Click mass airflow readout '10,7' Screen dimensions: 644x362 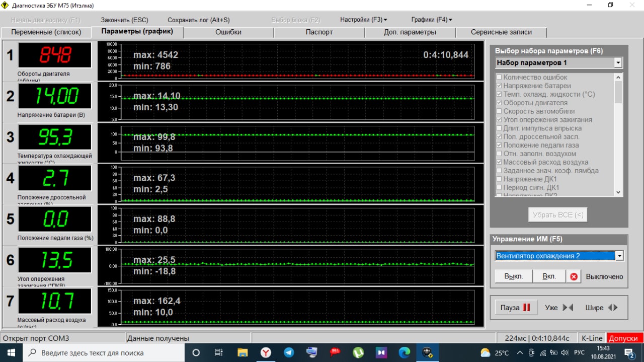click(x=55, y=301)
